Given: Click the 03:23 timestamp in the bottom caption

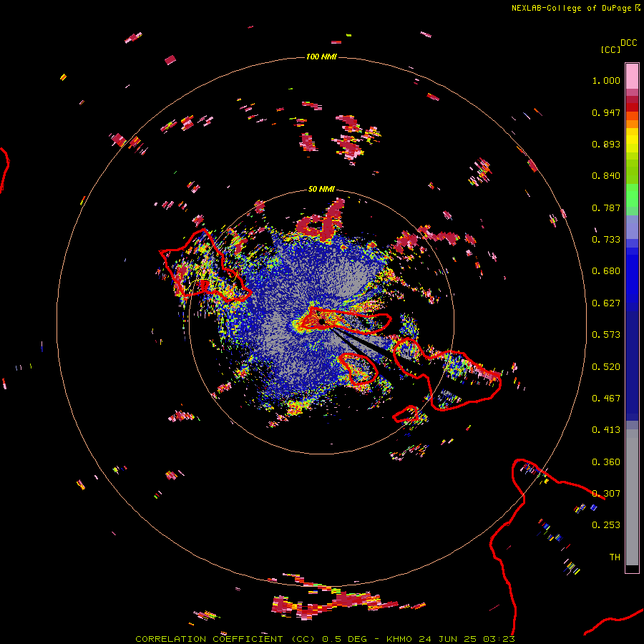Looking at the screenshot, I should point(499,639).
